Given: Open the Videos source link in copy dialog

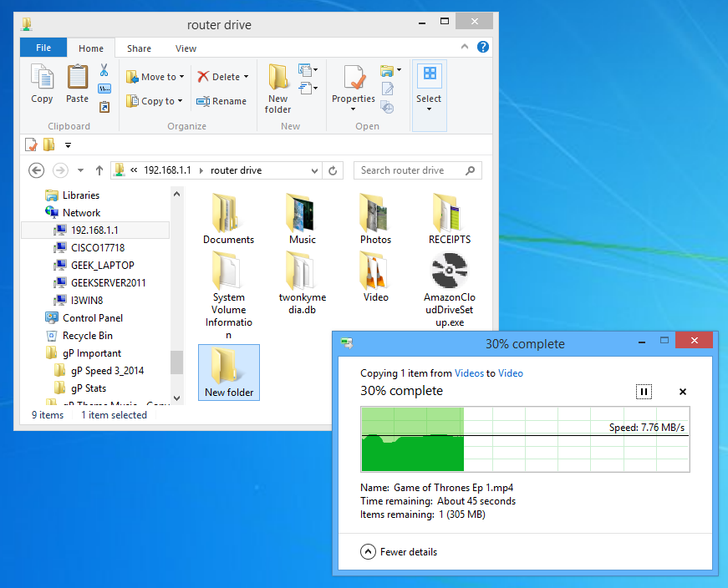Looking at the screenshot, I should (469, 373).
